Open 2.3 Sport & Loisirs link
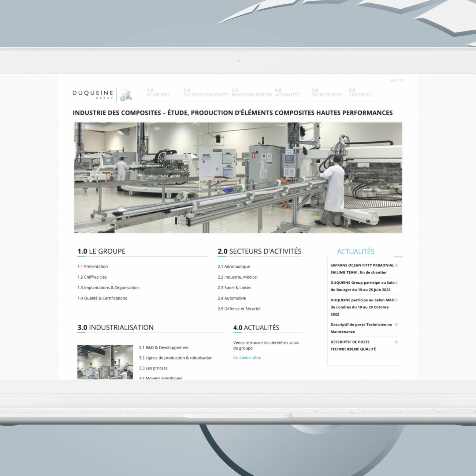Screen dimensions: 476x476 [234, 288]
